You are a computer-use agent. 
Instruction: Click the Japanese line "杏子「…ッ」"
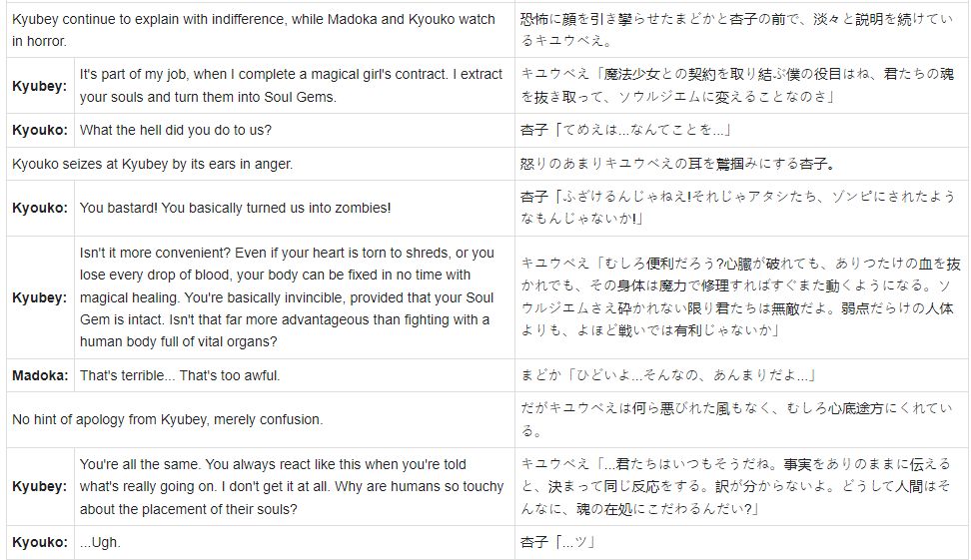pos(557,542)
